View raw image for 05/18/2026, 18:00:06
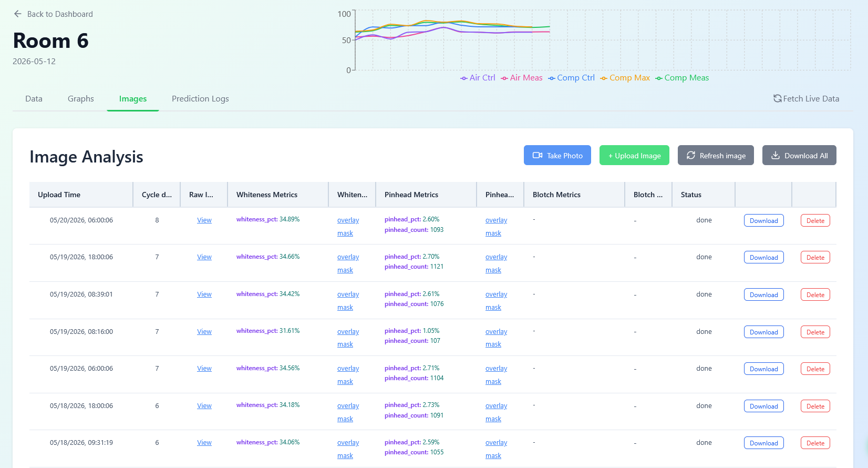The width and height of the screenshot is (868, 468). [204, 406]
